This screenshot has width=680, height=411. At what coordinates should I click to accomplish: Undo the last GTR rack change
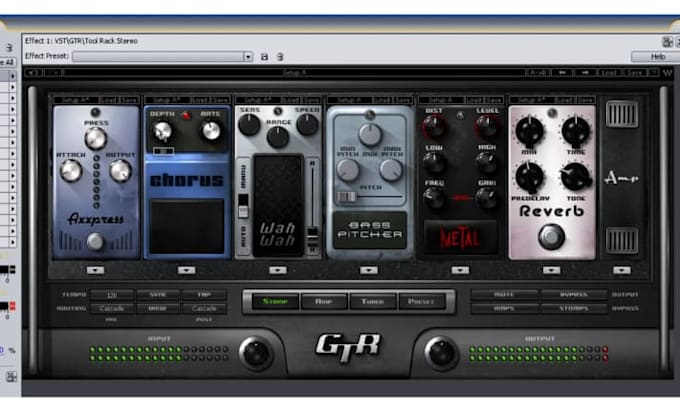pos(33,72)
